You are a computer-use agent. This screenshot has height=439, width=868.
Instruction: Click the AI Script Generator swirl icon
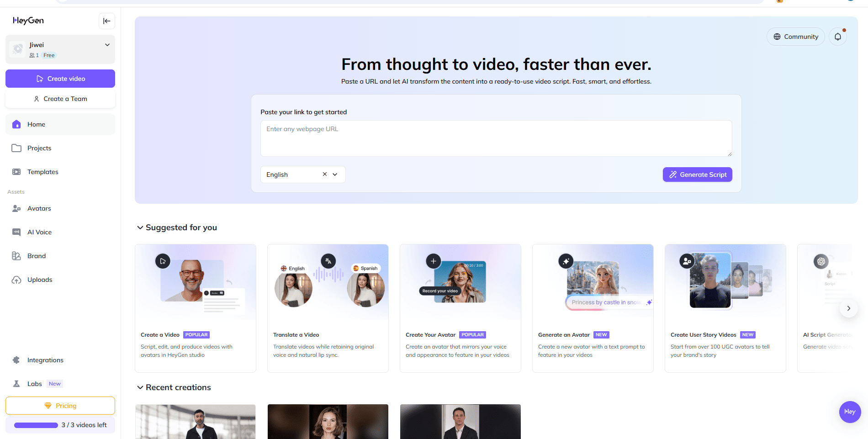tap(821, 261)
